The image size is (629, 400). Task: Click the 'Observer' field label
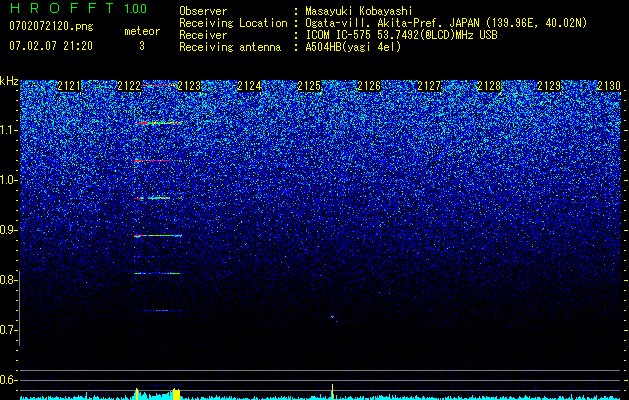pos(203,11)
